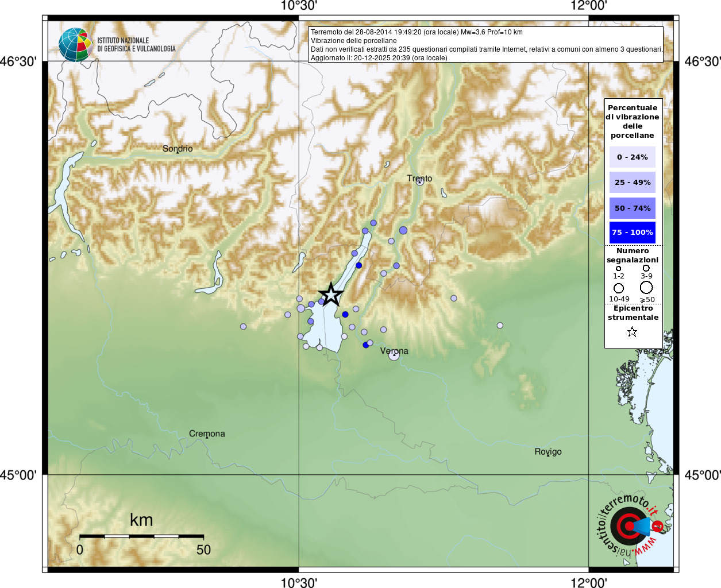Select the 10-49 reports circle in legend
Image resolution: width=721 pixels, height=588 pixels.
pos(619,288)
